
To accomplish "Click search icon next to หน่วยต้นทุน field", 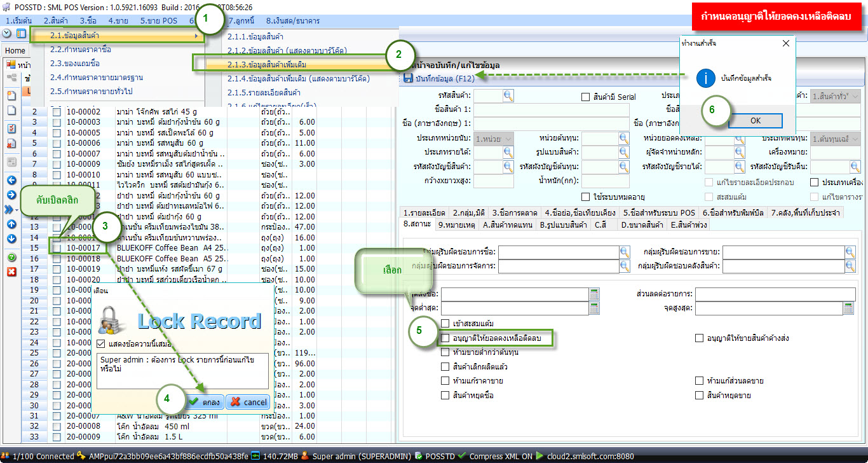I will (x=624, y=138).
